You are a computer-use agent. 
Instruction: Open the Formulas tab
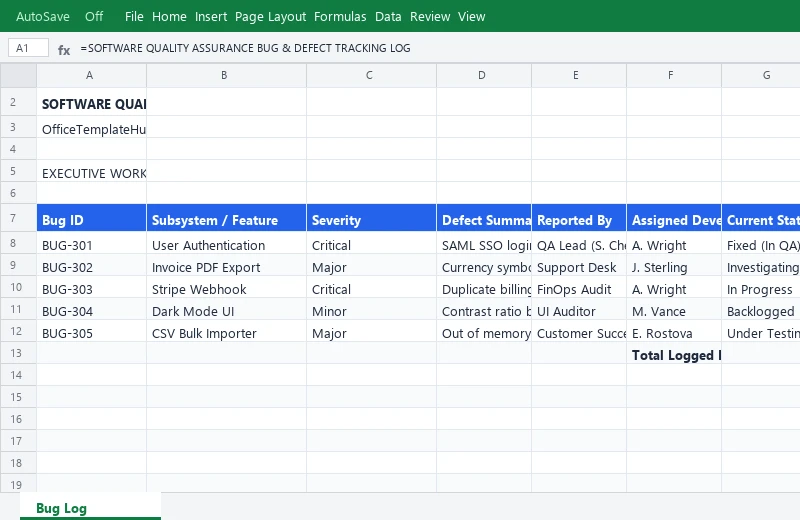[340, 16]
